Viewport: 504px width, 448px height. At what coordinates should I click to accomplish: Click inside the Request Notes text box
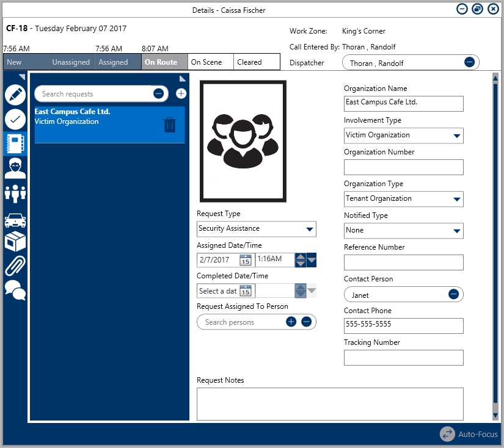point(330,403)
